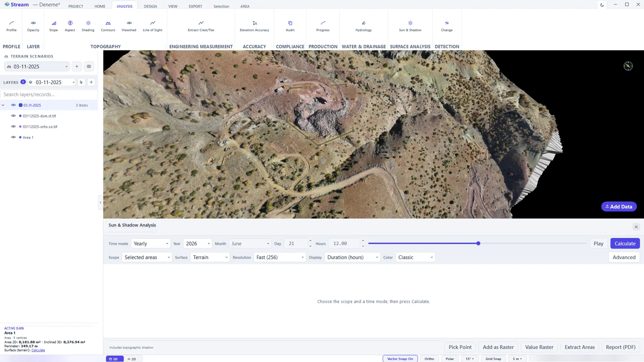This screenshot has height=362, width=644.
Task: Toggle Vector Snap On button
Action: (x=400, y=359)
